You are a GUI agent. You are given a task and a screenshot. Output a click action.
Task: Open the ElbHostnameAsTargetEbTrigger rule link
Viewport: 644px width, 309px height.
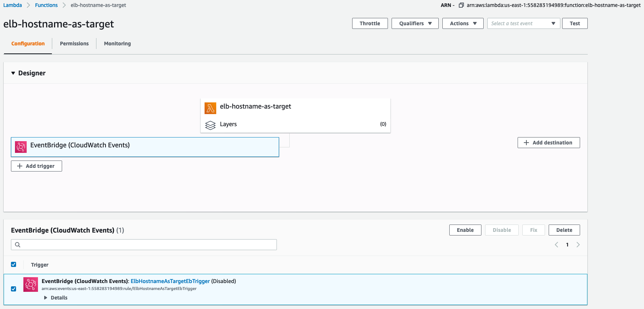coord(170,281)
